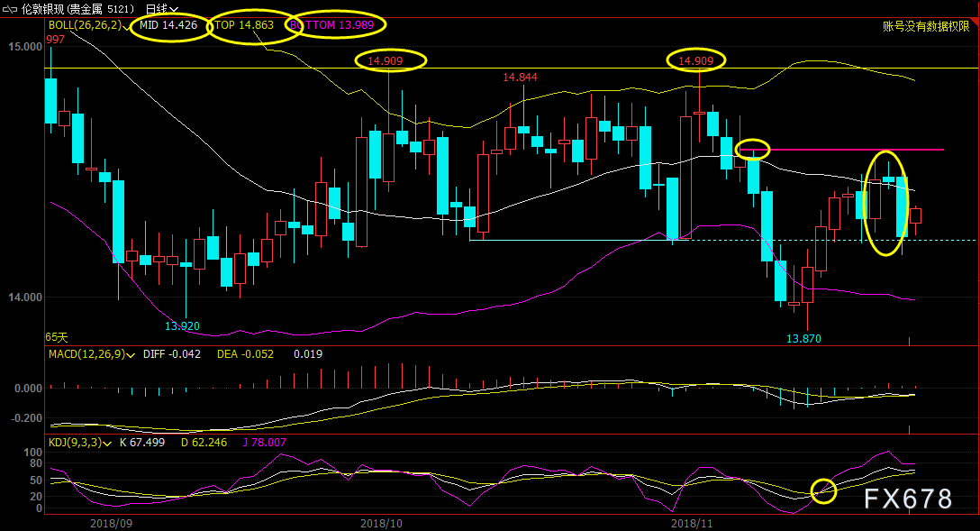Click the KDJ axis label 50
This screenshot has height=531, width=980.
pos(37,481)
